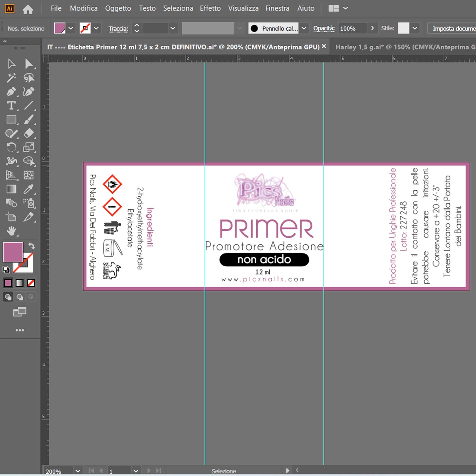Viewport: 476px width, 476px height.
Task: Click the large fill color swatch
Action: pyautogui.click(x=13, y=252)
